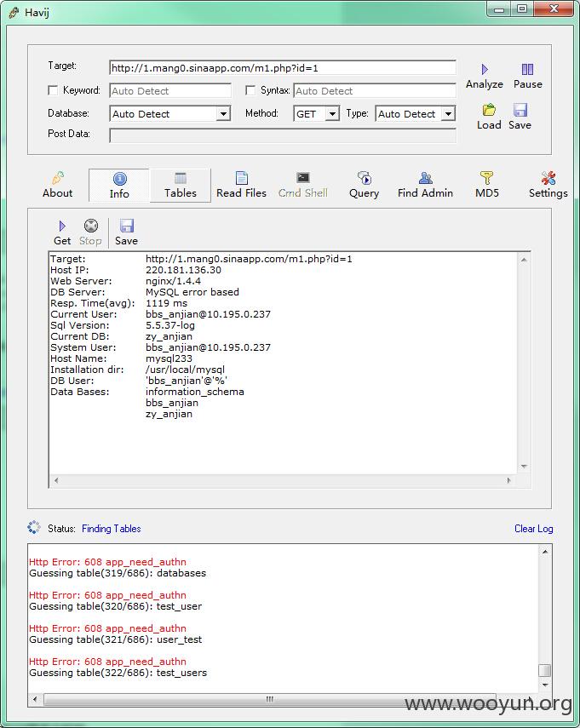Select the MySQL error based entry

point(192,292)
